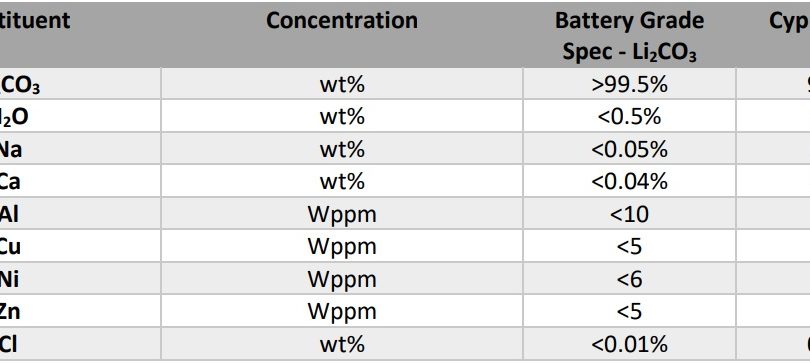This screenshot has width=810, height=364.
Task: Select the <5 spec for Cu
Action: pyautogui.click(x=629, y=246)
